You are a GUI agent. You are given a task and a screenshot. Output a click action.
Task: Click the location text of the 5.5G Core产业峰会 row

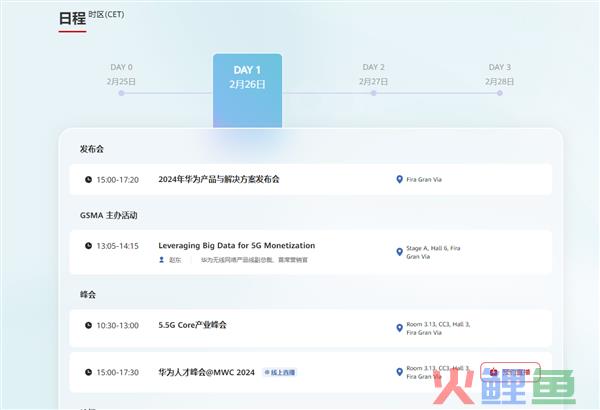438,328
